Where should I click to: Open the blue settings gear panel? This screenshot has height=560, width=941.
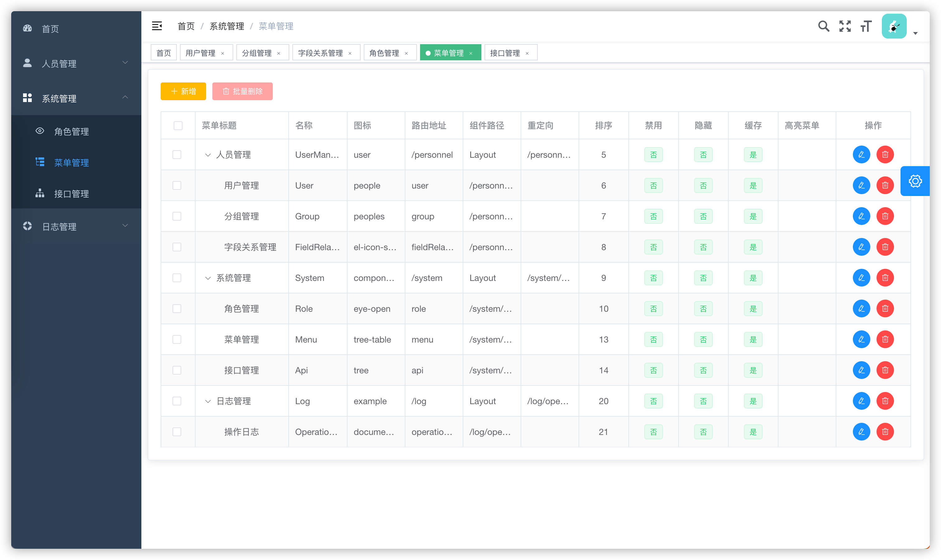click(x=915, y=181)
